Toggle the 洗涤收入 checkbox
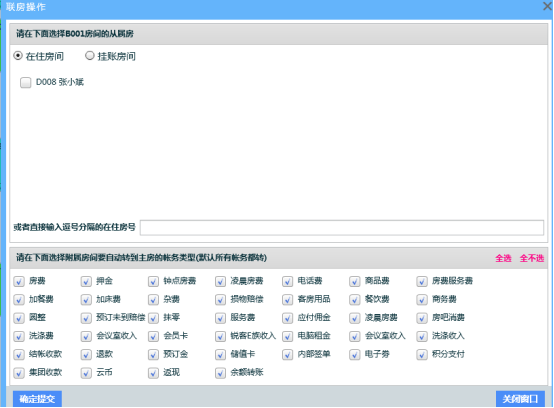This screenshot has height=408, width=554. pyautogui.click(x=422, y=336)
